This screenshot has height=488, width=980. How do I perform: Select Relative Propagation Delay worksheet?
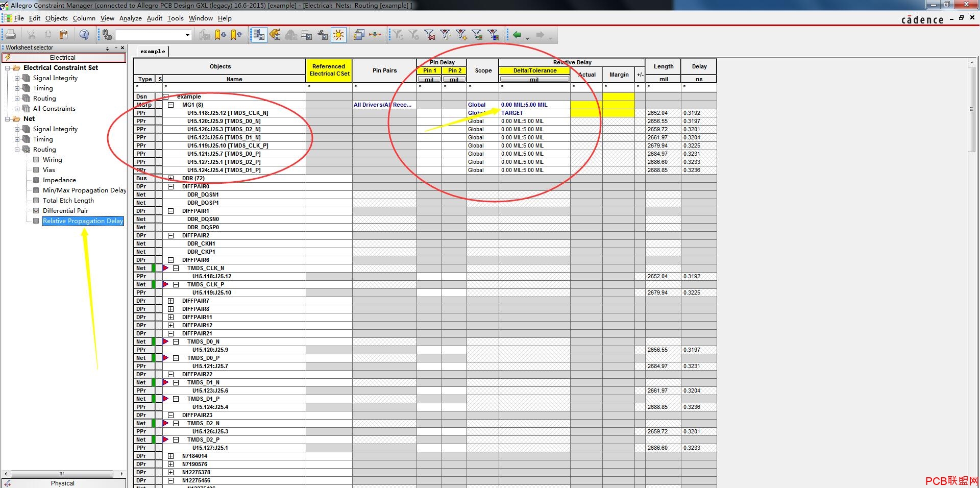click(x=83, y=221)
